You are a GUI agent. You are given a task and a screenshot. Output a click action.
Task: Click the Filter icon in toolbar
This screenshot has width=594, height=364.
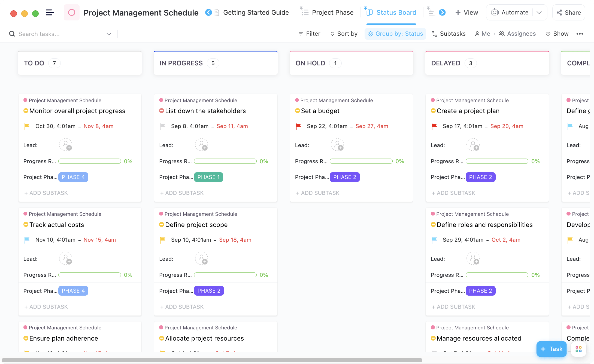[301, 34]
